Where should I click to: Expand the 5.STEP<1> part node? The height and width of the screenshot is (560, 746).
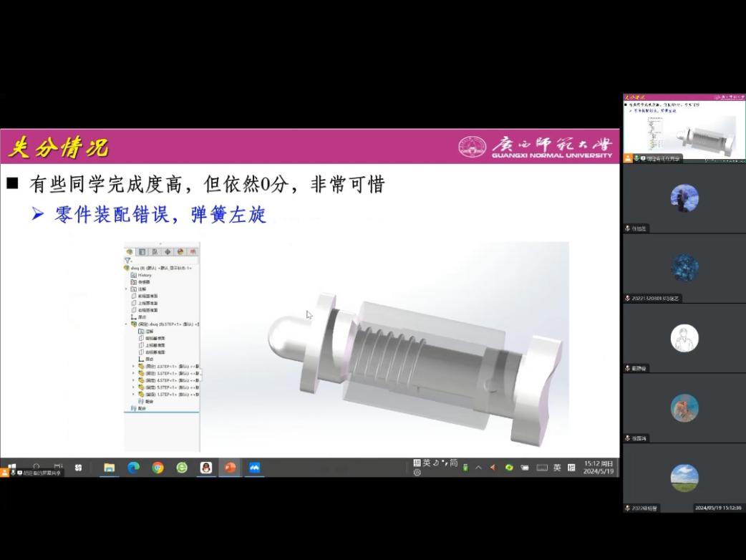pos(133,387)
